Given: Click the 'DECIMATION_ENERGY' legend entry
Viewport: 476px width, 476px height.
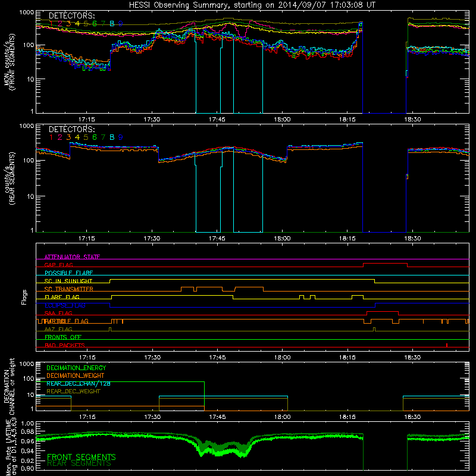Looking at the screenshot, I should pyautogui.click(x=76, y=368).
